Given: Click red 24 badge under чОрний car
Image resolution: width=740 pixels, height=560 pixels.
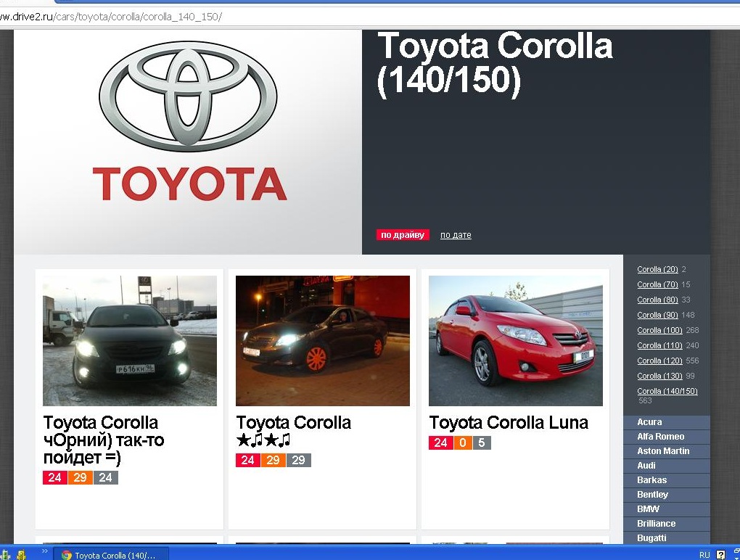Looking at the screenshot, I should click(54, 477).
